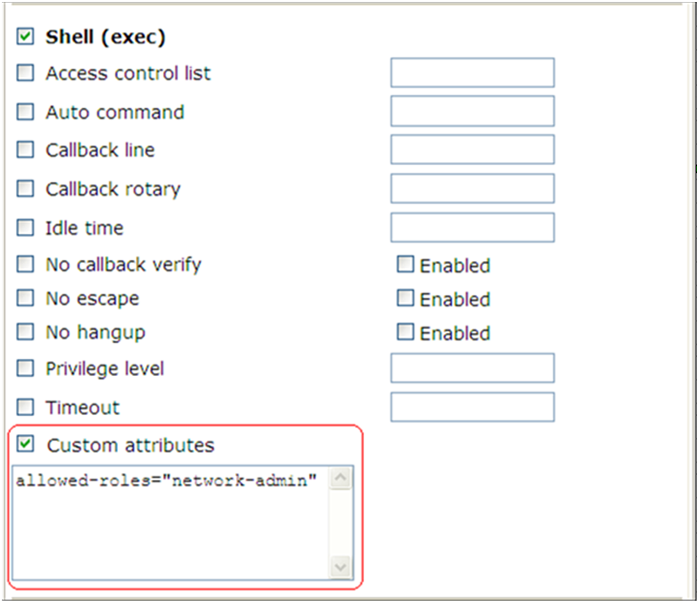Tick the Auto command checkbox
This screenshot has height=604, width=700.
(25, 112)
